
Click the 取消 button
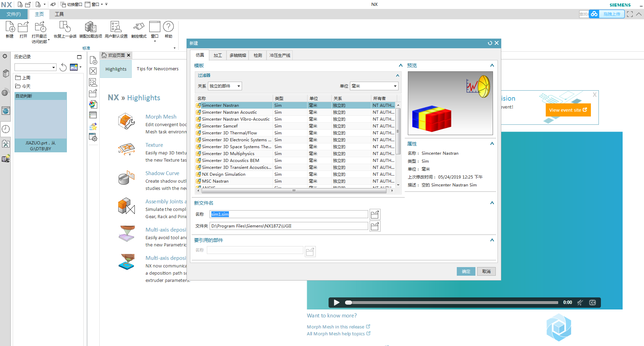(x=486, y=272)
